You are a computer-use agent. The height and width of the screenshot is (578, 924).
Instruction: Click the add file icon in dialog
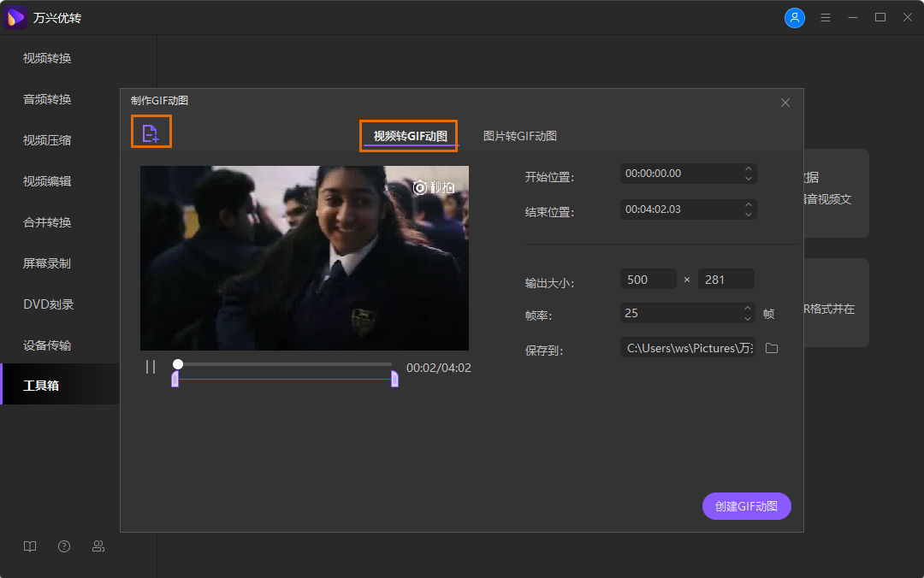point(151,133)
